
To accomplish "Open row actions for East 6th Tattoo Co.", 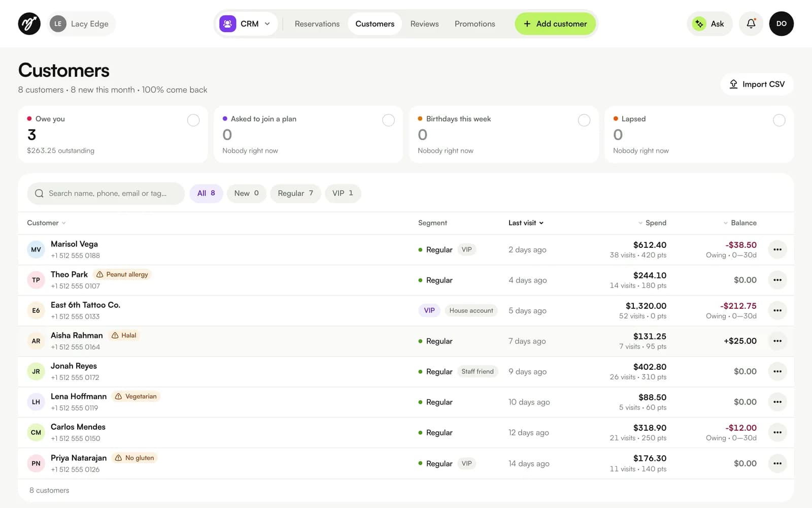I will (777, 310).
